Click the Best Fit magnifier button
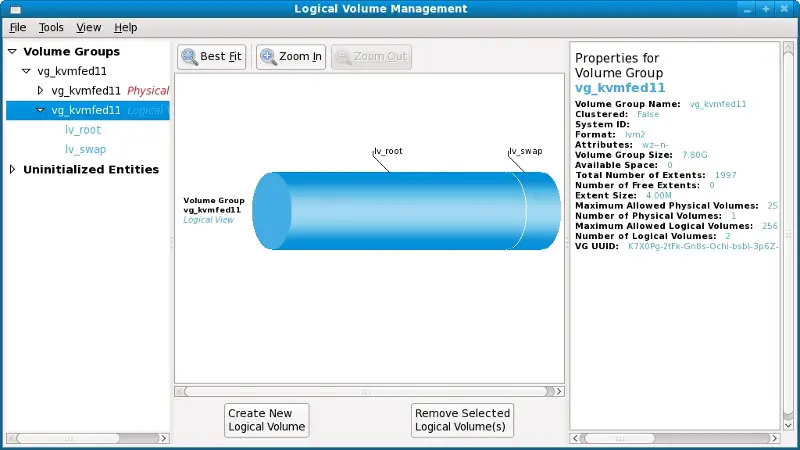This screenshot has height=450, width=800. click(x=211, y=57)
